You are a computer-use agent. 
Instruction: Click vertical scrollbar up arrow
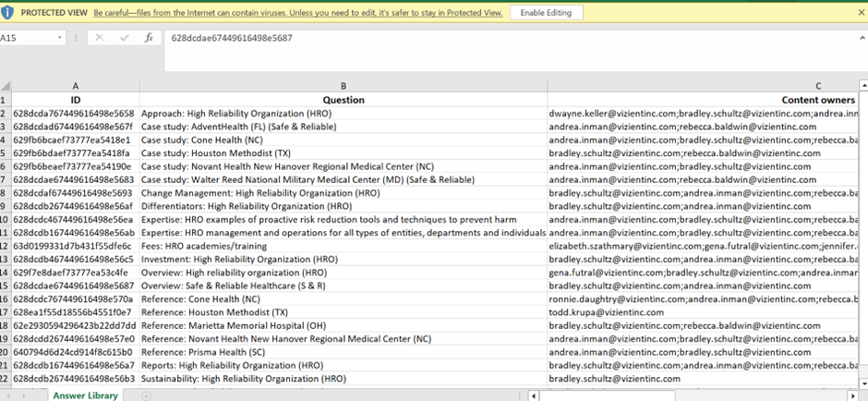863,85
